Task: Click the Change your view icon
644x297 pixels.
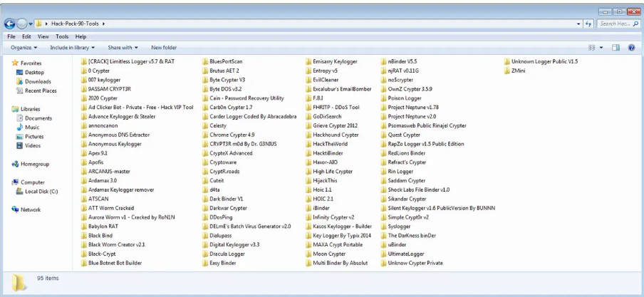Action: 592,48
